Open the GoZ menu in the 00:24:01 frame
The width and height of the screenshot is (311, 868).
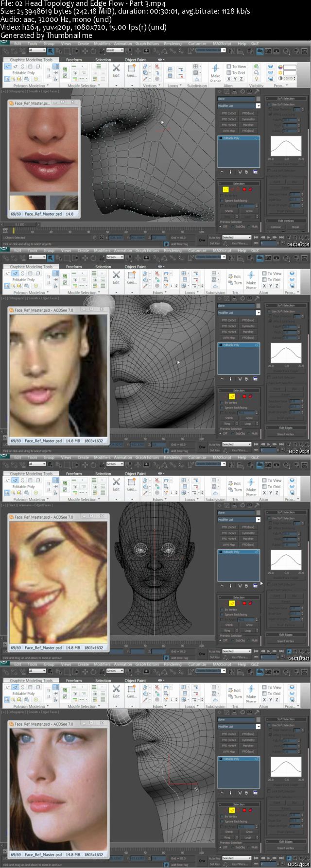[255, 664]
